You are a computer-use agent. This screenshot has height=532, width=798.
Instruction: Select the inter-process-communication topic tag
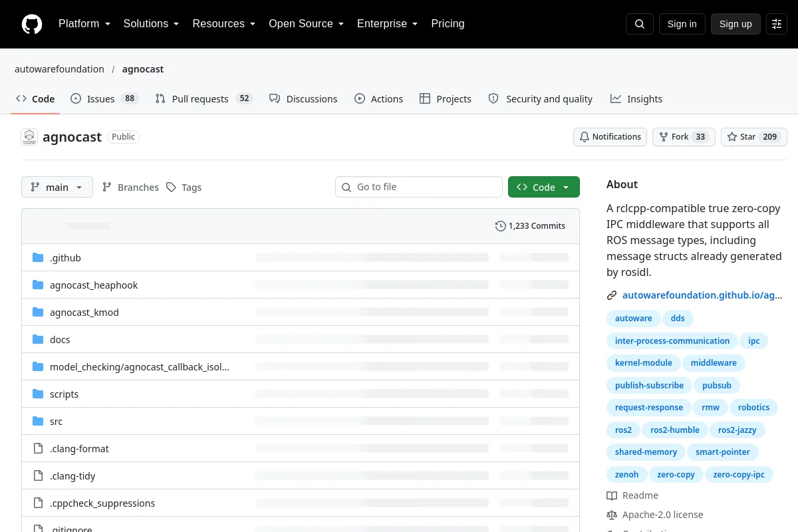tap(672, 341)
